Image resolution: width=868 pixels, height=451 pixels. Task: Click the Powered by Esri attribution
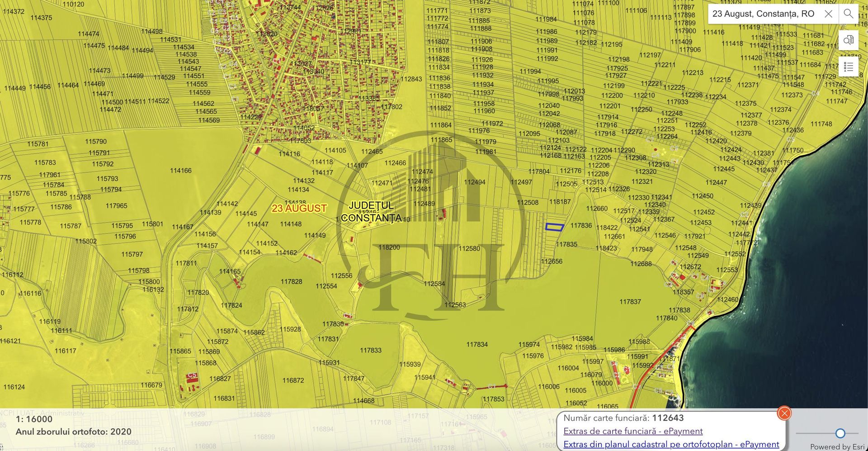click(x=837, y=446)
